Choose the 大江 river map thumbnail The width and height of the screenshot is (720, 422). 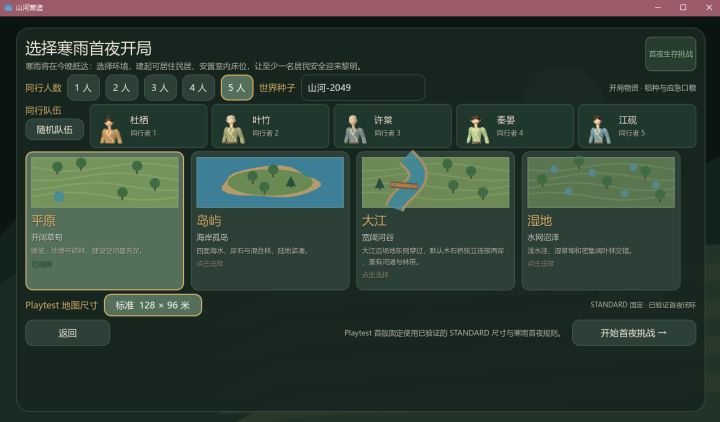pyautogui.click(x=435, y=182)
